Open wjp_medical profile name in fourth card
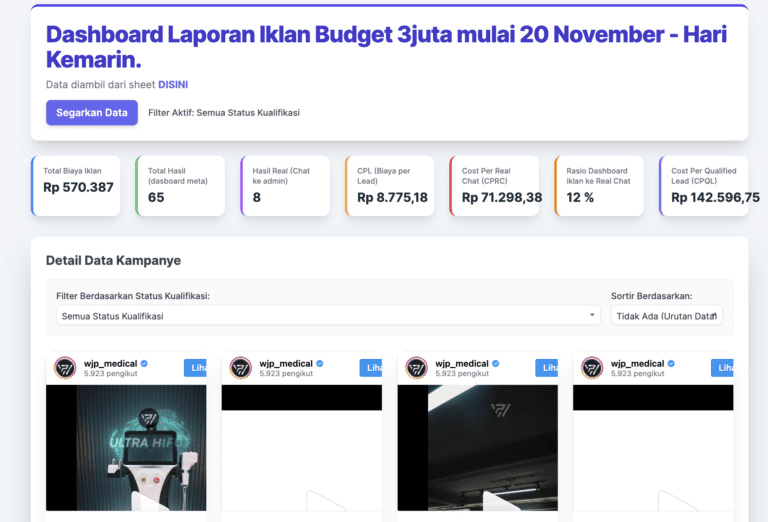768x522 pixels. [637, 363]
